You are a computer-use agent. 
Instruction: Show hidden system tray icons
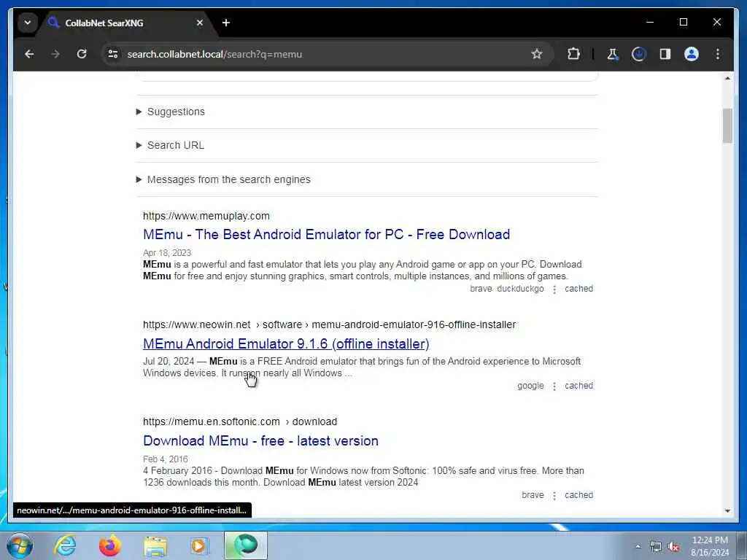coord(638,547)
